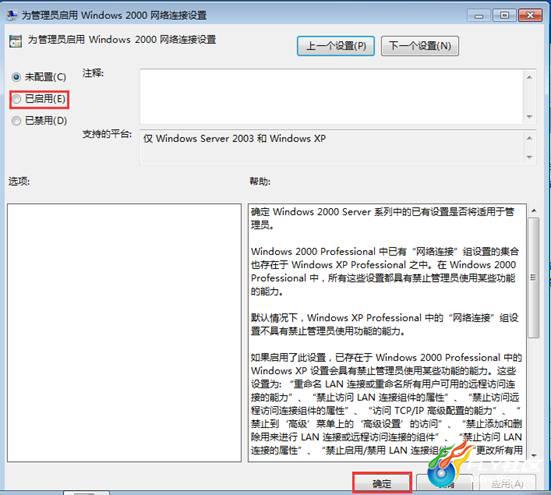Click the comment box scroll up arrow
This screenshot has height=495, width=551.
pos(529,77)
